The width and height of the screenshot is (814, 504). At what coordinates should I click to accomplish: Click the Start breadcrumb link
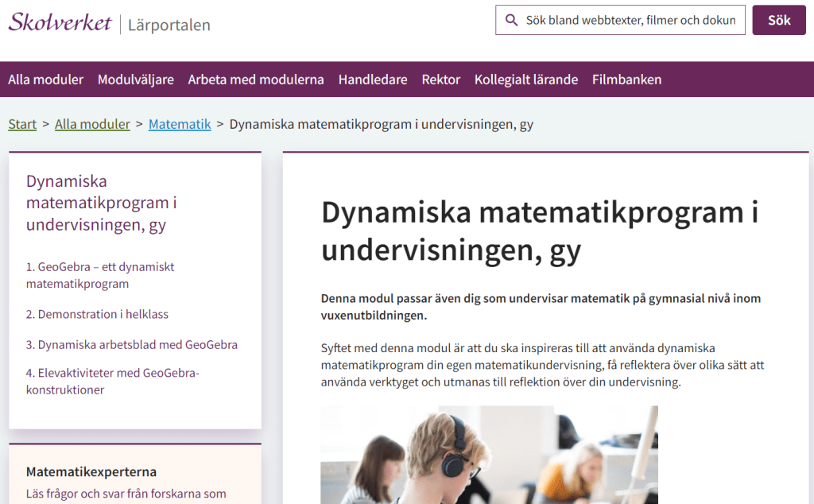[22, 124]
